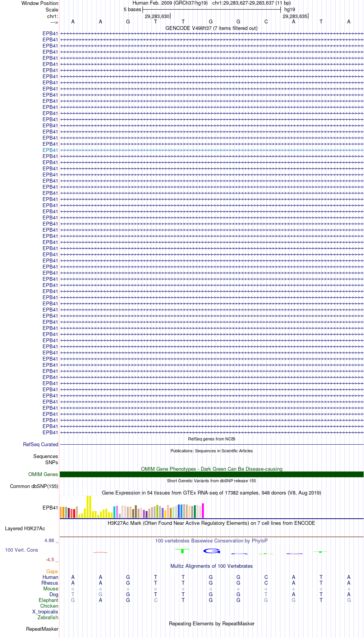Click the Elephant alignment row label
The height and width of the screenshot is (638, 364).
point(48,600)
